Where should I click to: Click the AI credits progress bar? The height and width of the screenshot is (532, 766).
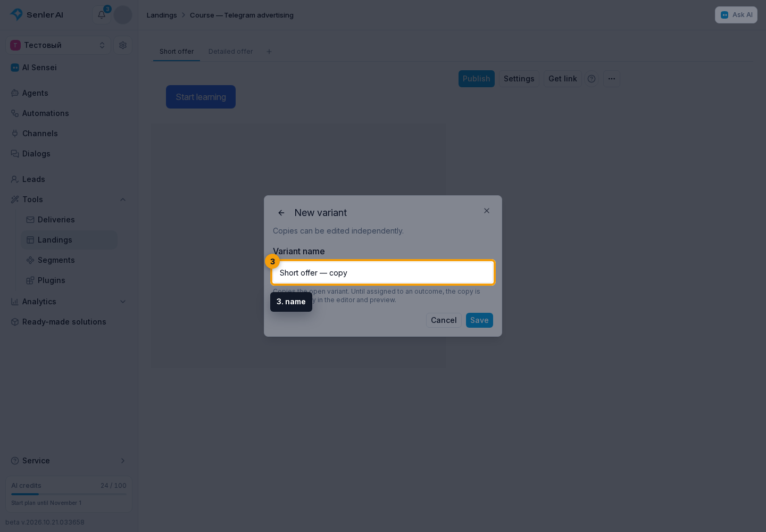[x=69, y=494]
